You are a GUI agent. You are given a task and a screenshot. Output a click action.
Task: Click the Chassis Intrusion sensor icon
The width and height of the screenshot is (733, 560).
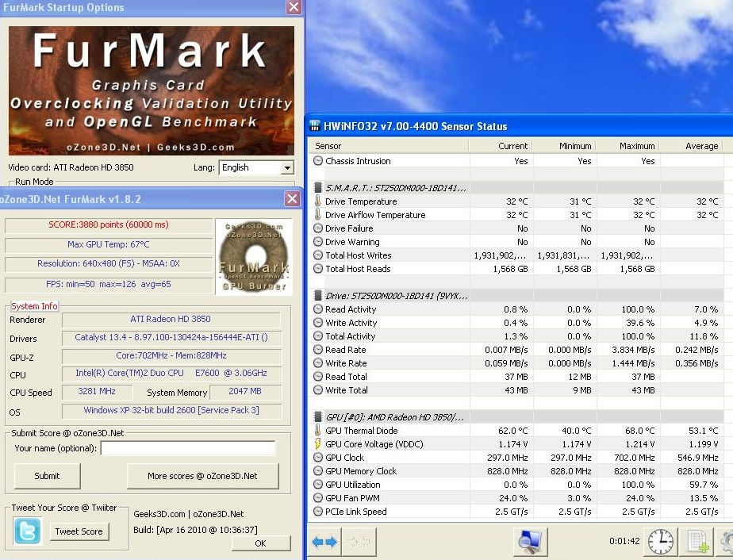point(318,161)
